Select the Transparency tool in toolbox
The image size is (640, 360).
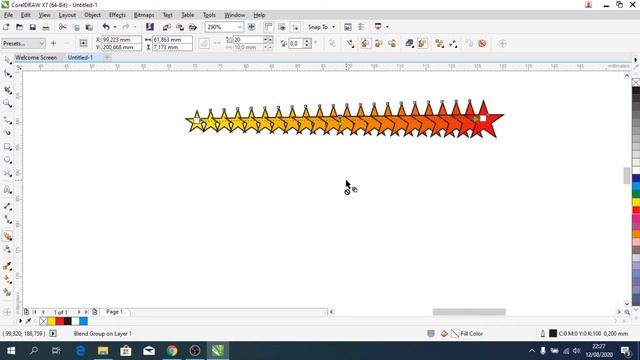coord(7,249)
